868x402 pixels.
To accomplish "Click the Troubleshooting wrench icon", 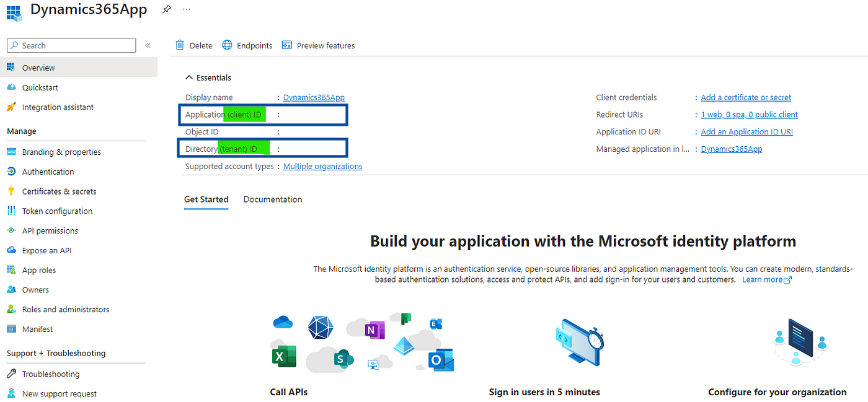I will [11, 374].
